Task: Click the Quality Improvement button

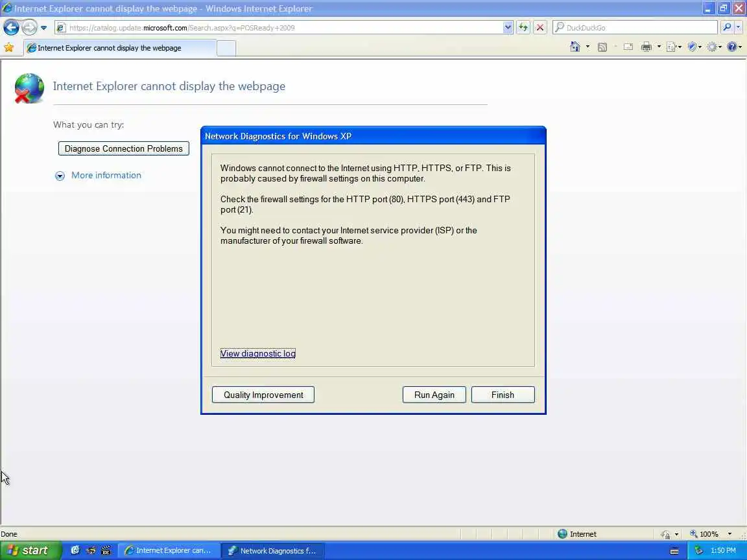Action: 263,395
